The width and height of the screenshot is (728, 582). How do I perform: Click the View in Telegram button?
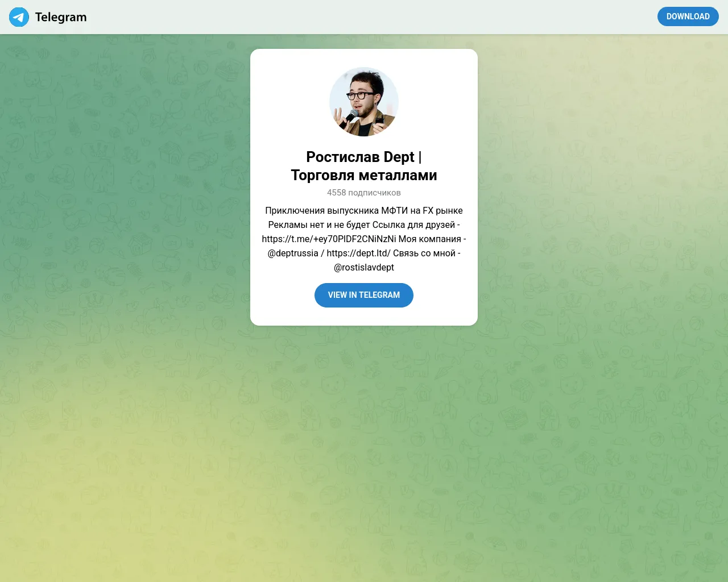click(x=364, y=295)
